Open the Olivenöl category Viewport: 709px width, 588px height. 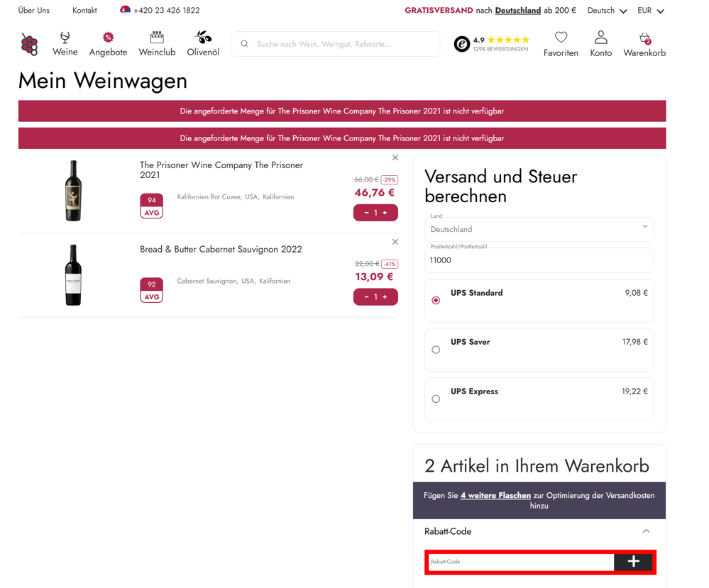203,44
